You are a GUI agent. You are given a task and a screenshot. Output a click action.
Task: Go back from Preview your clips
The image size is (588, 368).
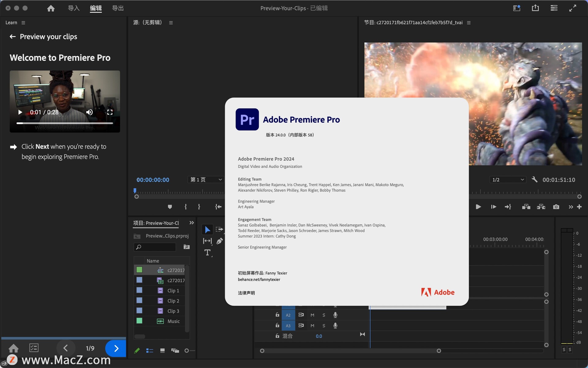pos(13,37)
